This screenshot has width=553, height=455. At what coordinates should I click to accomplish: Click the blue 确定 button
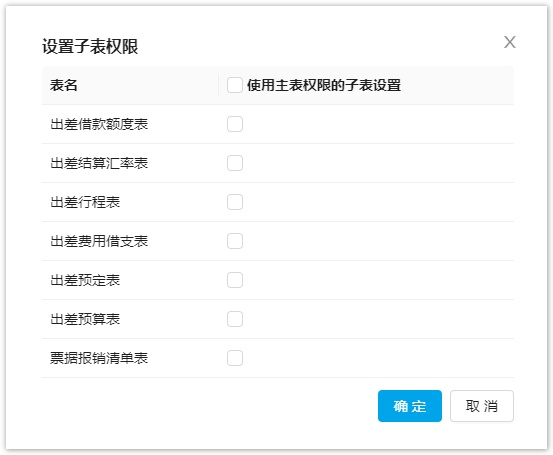coord(410,406)
